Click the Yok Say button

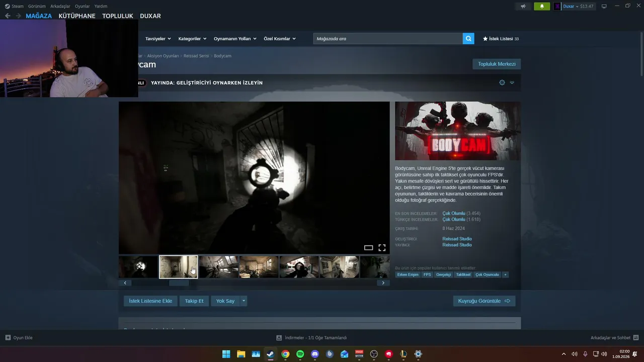coord(225,301)
